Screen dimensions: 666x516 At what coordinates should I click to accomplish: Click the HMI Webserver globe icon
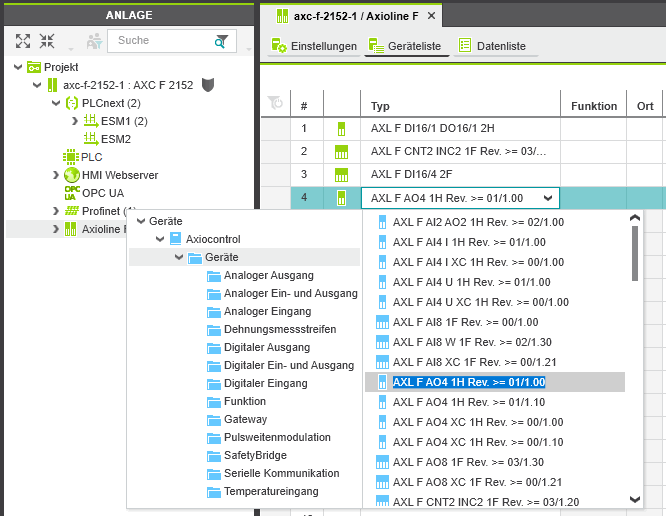point(72,175)
